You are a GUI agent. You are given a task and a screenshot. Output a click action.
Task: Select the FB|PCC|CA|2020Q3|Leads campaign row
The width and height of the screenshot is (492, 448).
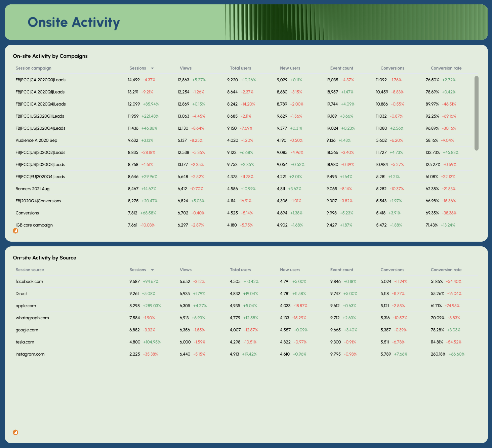tap(40, 80)
